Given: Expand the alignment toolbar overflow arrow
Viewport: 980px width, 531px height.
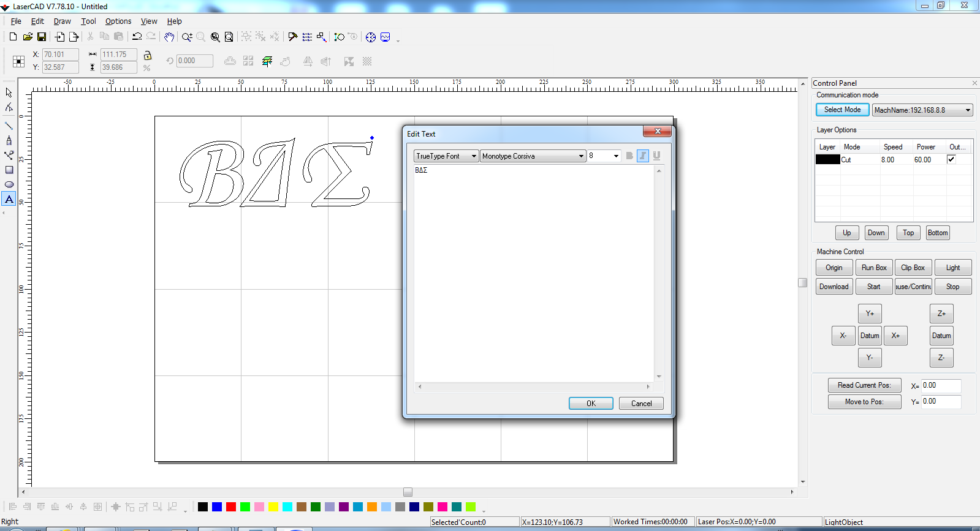Looking at the screenshot, I should point(185,510).
